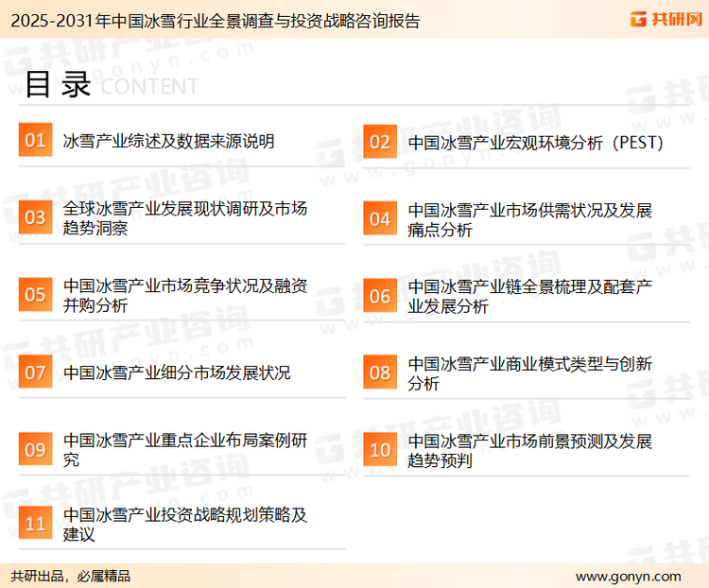This screenshot has width=709, height=588.
Task: Open chapter 中国冰雪产业细分市场发展状况
Action: tap(177, 372)
